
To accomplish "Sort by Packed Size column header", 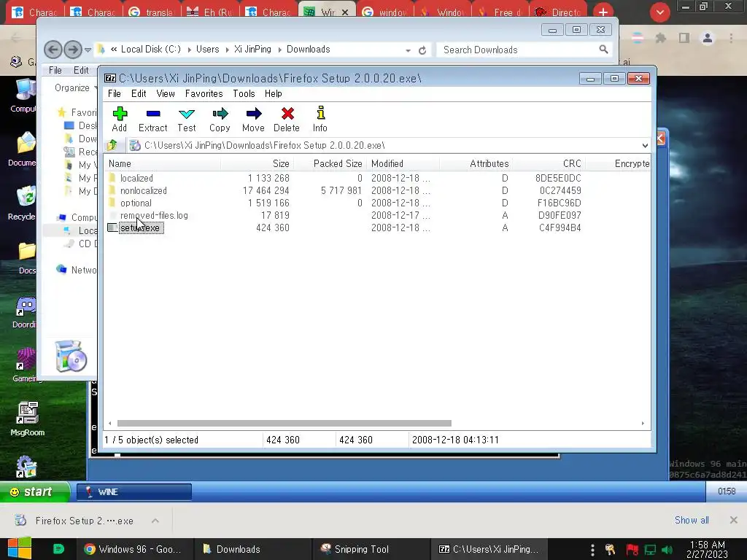I will [x=330, y=163].
